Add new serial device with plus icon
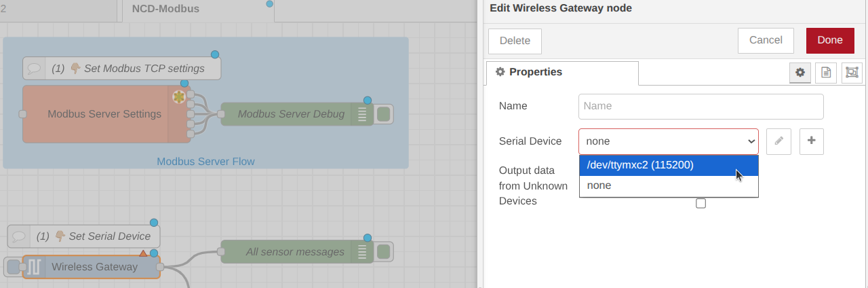Image resolution: width=868 pixels, height=288 pixels. [811, 141]
